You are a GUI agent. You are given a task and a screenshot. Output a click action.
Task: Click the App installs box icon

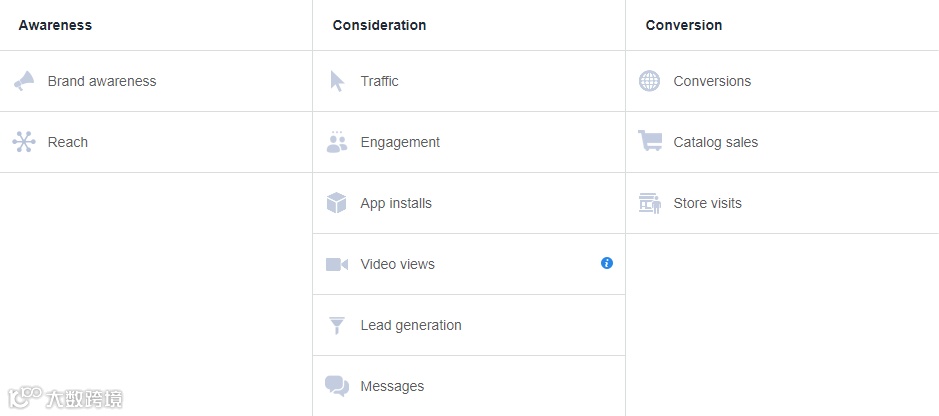337,203
